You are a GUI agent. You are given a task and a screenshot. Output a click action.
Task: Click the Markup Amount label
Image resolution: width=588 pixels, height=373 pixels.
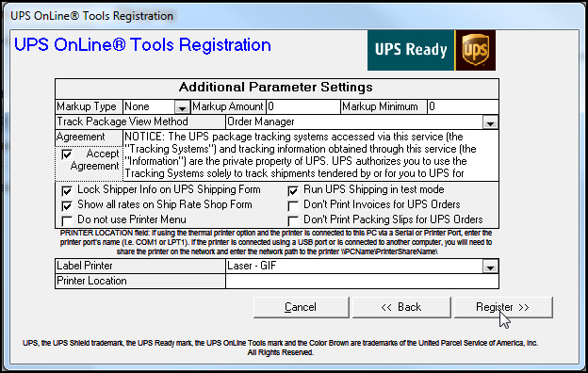pos(228,106)
